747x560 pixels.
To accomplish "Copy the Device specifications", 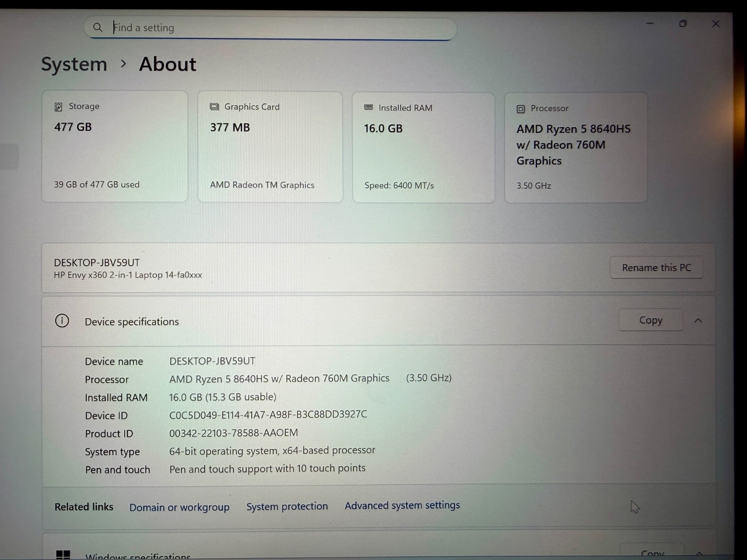I will pos(651,320).
